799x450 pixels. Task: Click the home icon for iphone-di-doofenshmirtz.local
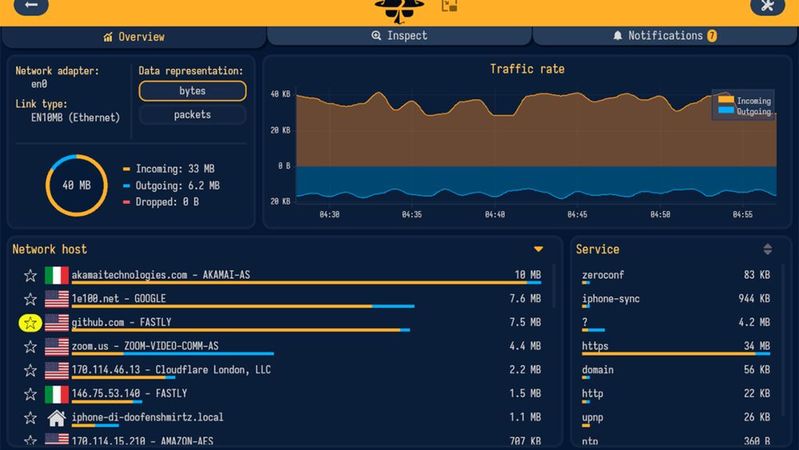click(56, 418)
